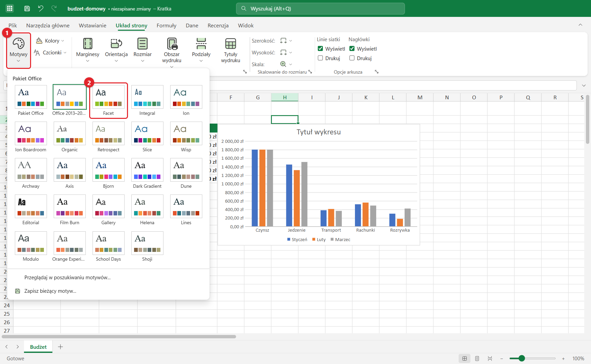Click the Plik menu
591x364 pixels.
pyautogui.click(x=13, y=26)
